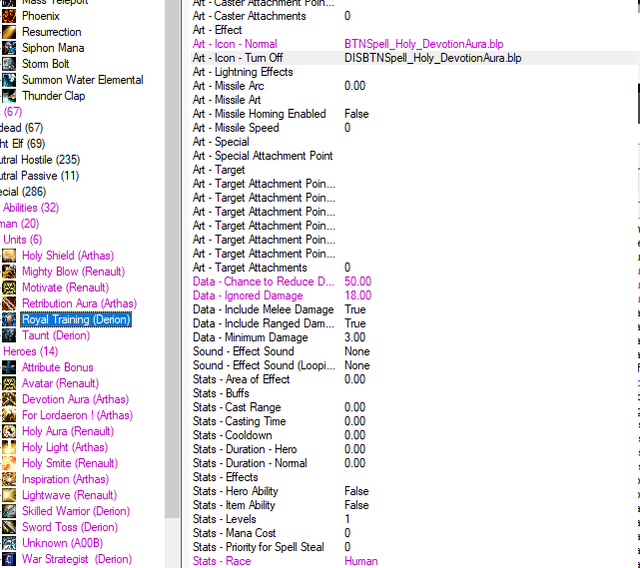Click the Thunder Clap ability icon
The image size is (640, 568).
[9, 96]
